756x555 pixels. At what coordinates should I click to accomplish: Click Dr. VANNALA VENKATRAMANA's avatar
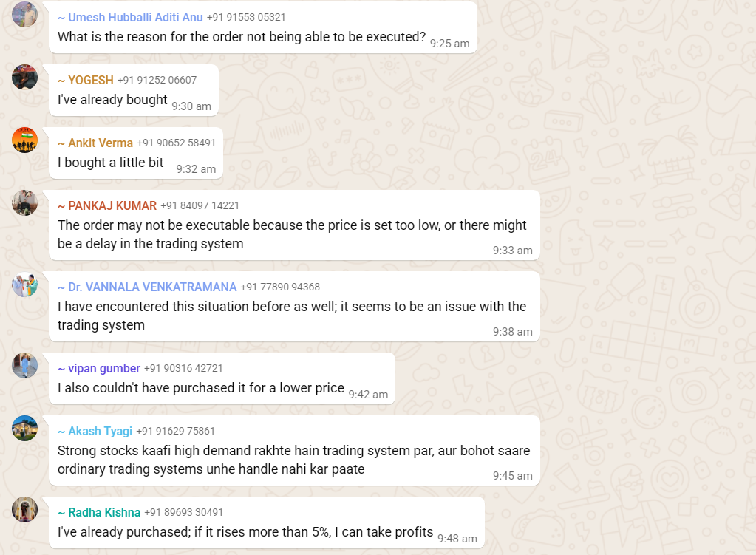pyautogui.click(x=24, y=284)
